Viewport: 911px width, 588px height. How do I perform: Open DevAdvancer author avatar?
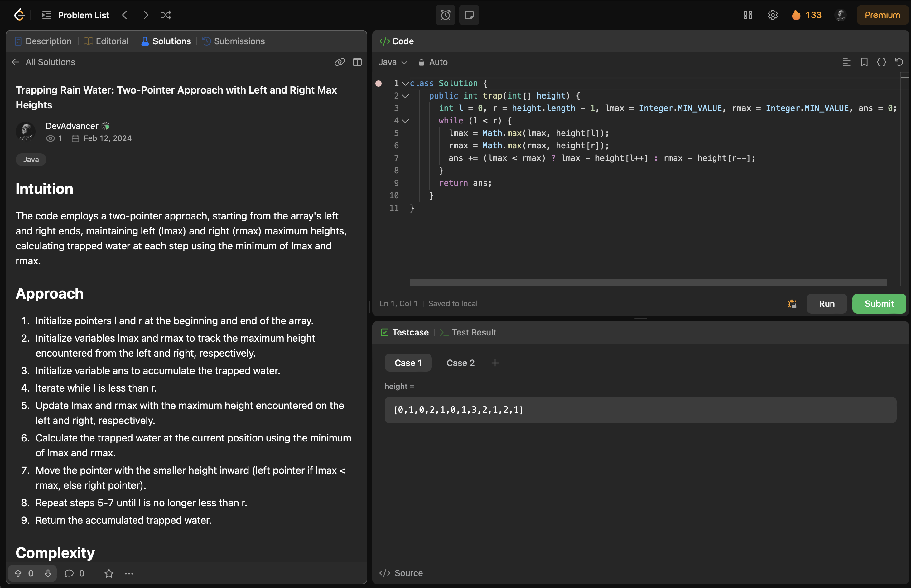(26, 132)
